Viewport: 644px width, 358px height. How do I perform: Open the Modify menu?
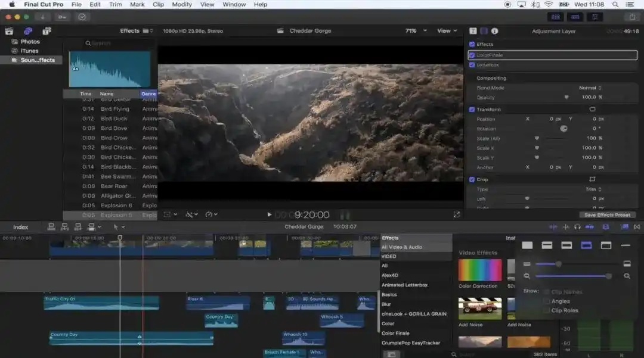(182, 4)
